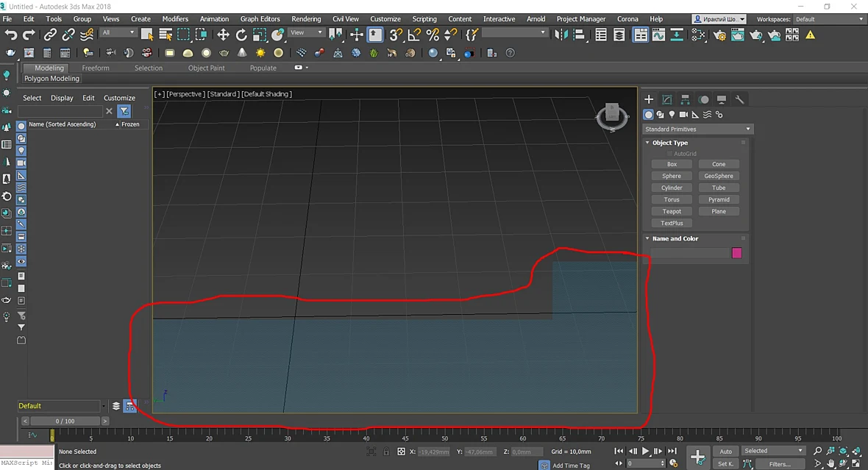Screen dimensions: 868x470
Task: Open the Workspaces Default dropdown
Action: point(829,19)
